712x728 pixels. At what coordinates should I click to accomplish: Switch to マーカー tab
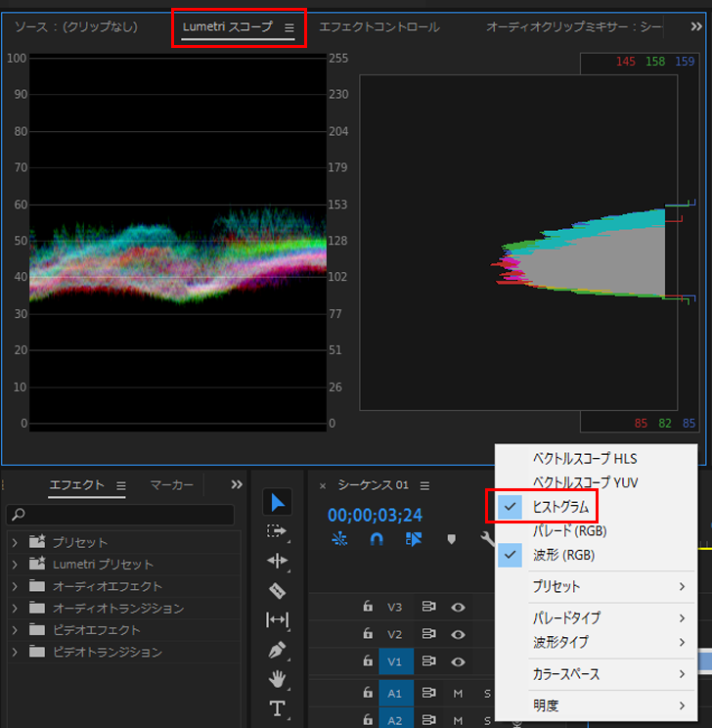[172, 485]
